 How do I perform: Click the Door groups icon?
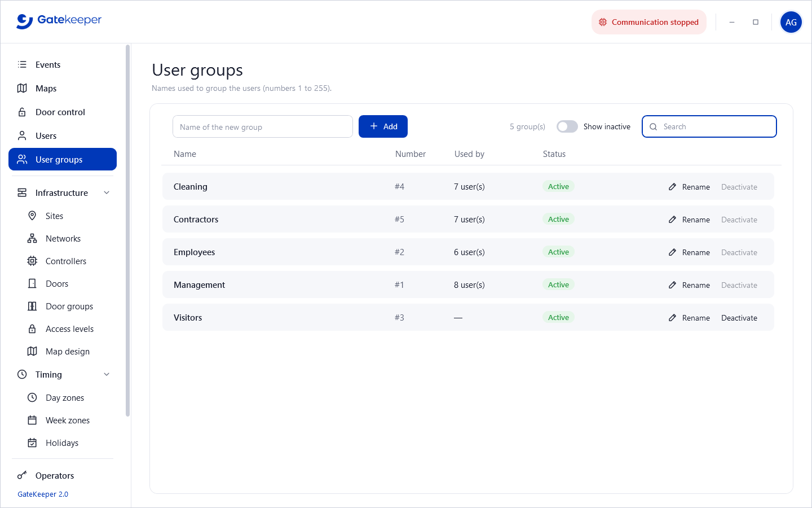point(32,306)
